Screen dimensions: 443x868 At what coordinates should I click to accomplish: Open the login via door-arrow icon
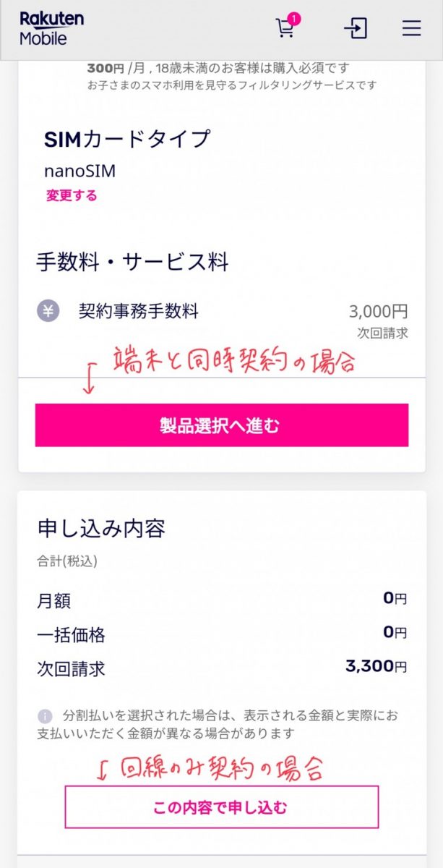[356, 28]
